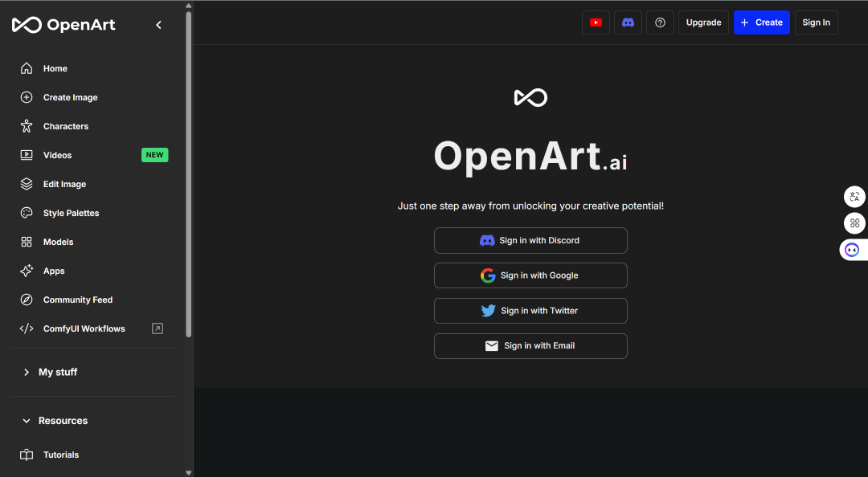Click the Videos play icon
868x477 pixels.
27,155
